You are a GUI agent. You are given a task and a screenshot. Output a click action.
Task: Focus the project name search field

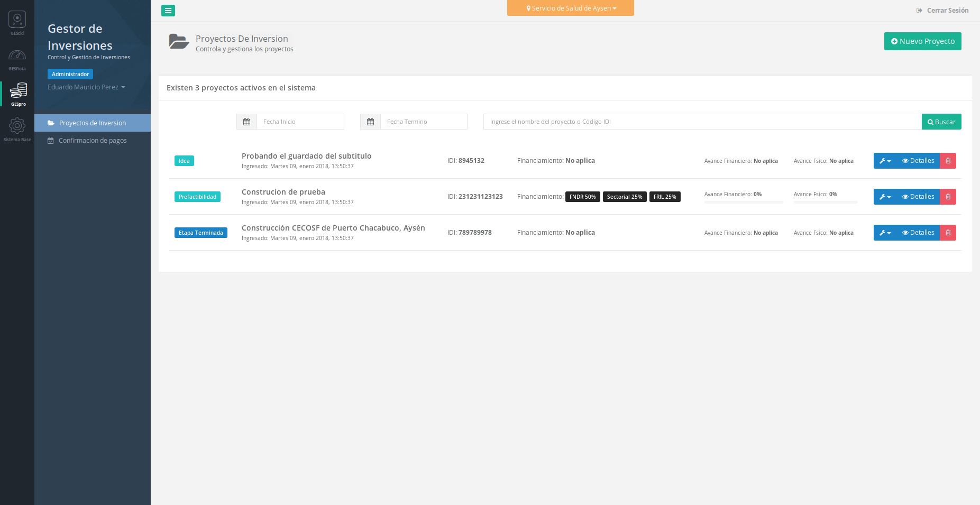(702, 122)
